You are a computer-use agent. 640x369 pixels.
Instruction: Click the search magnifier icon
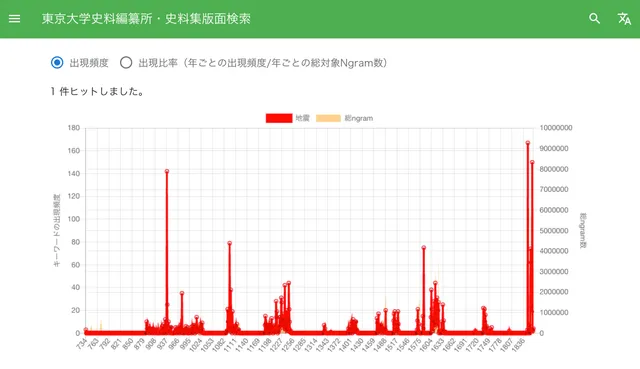click(x=594, y=18)
